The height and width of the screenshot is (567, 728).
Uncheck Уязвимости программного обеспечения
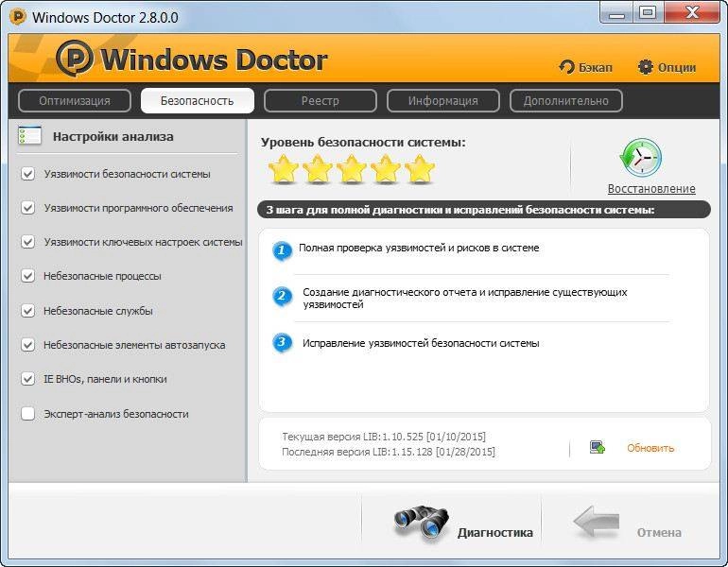pos(27,208)
